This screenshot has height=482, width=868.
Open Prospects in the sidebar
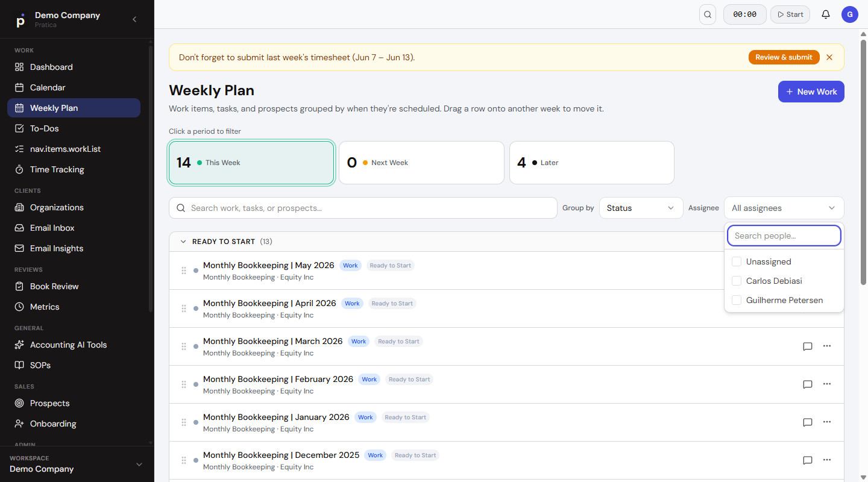click(74, 403)
